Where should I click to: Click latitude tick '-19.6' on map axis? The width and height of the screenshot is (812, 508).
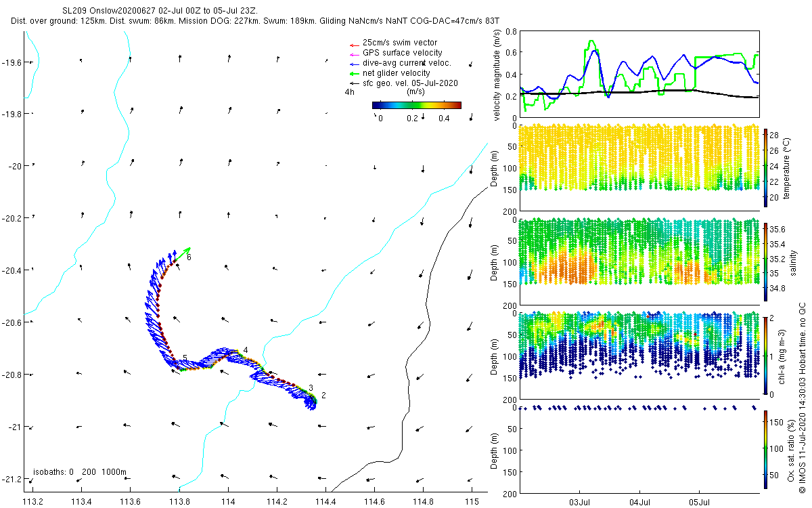[12, 62]
